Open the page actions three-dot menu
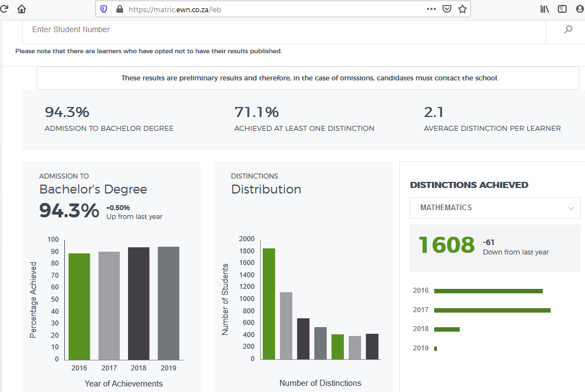Viewport: 585px width, 392px height. click(x=431, y=9)
